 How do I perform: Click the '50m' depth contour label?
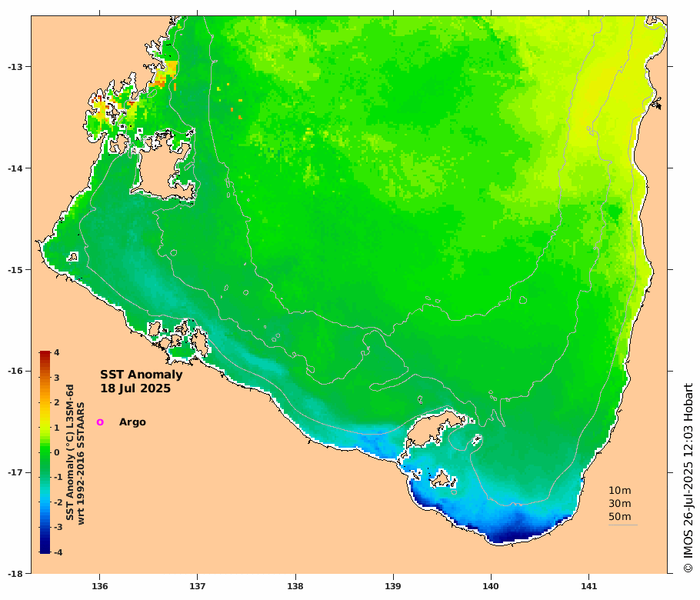(x=620, y=516)
